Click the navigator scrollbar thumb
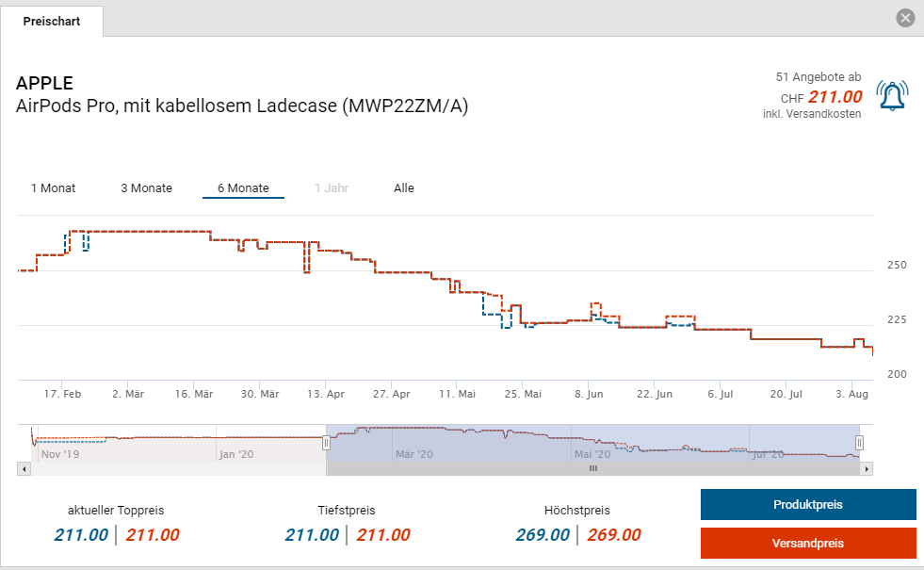924x570 pixels. [592, 469]
